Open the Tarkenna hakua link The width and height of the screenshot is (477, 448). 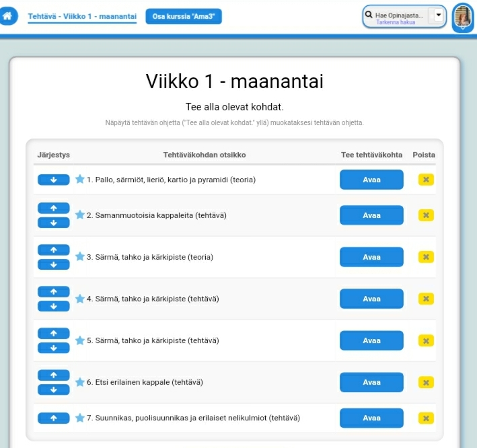point(395,22)
